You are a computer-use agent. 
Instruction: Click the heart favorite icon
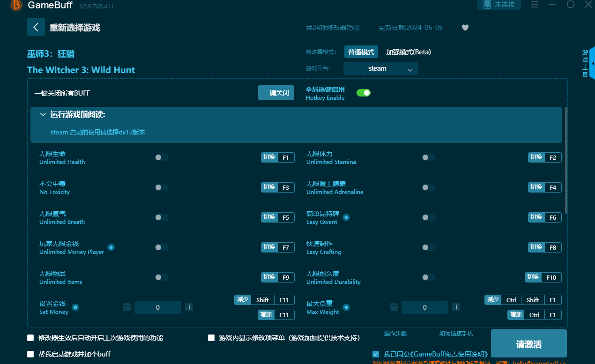[465, 28]
